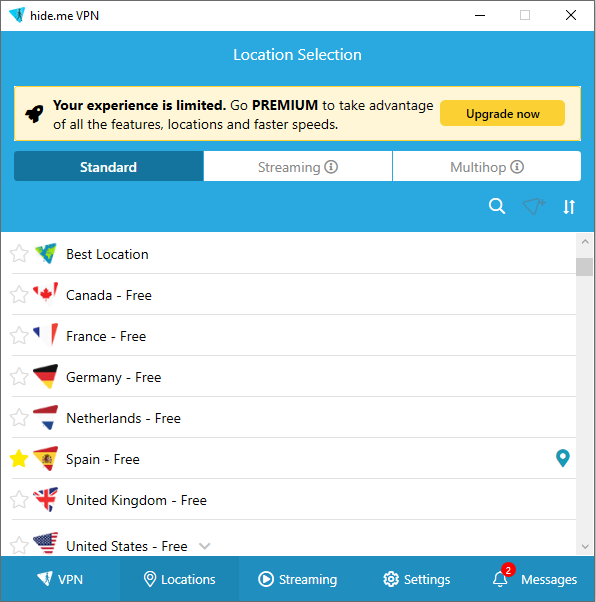This screenshot has height=602, width=596.
Task: Toggle the star for Germany - Free
Action: (19, 377)
